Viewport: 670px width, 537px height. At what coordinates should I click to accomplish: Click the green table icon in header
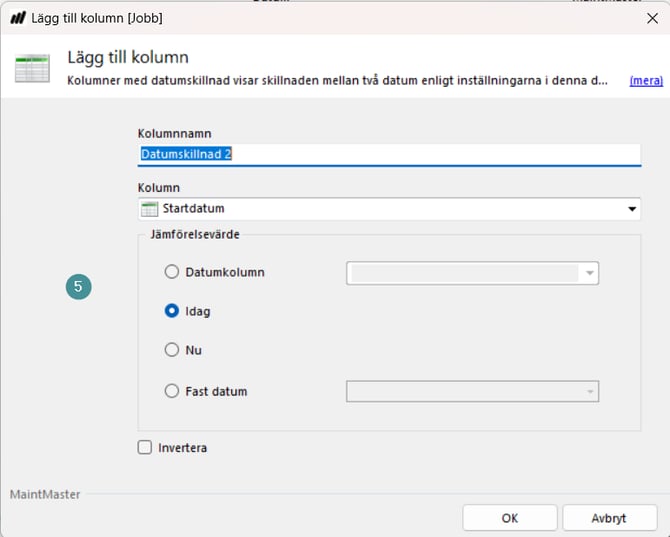[x=31, y=69]
